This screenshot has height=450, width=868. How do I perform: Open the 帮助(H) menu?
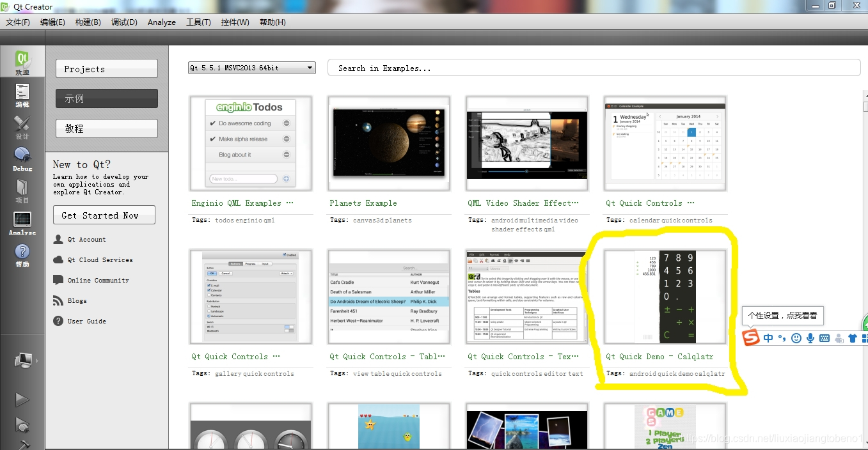pyautogui.click(x=272, y=22)
